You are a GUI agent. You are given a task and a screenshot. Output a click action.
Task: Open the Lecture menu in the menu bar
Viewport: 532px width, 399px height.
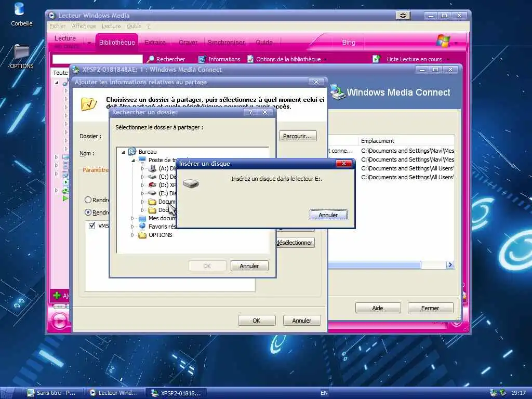111,26
